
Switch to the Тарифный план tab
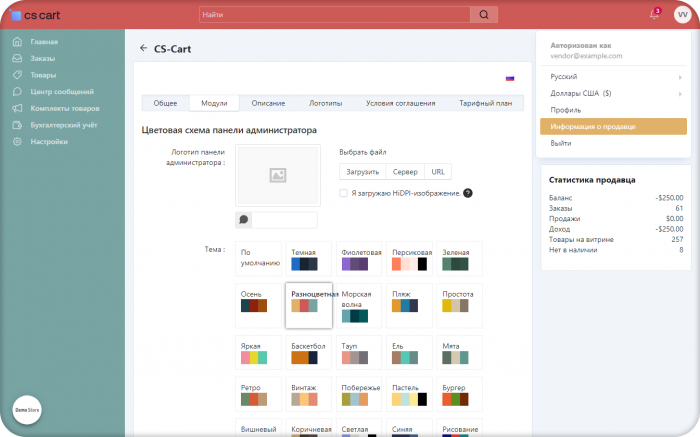(x=485, y=103)
